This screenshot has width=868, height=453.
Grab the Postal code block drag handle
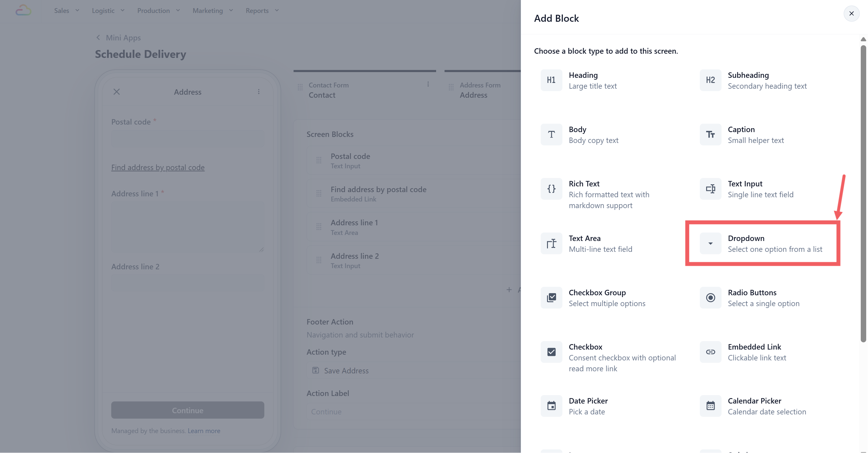319,160
